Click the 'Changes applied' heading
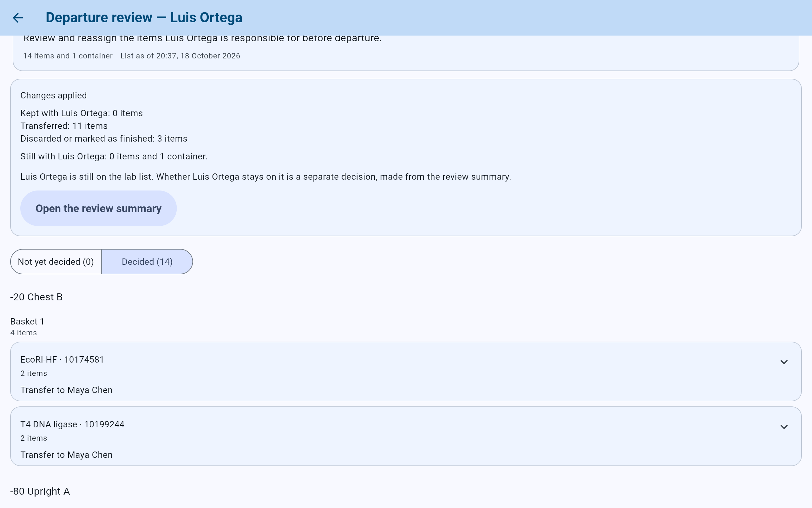 point(54,96)
